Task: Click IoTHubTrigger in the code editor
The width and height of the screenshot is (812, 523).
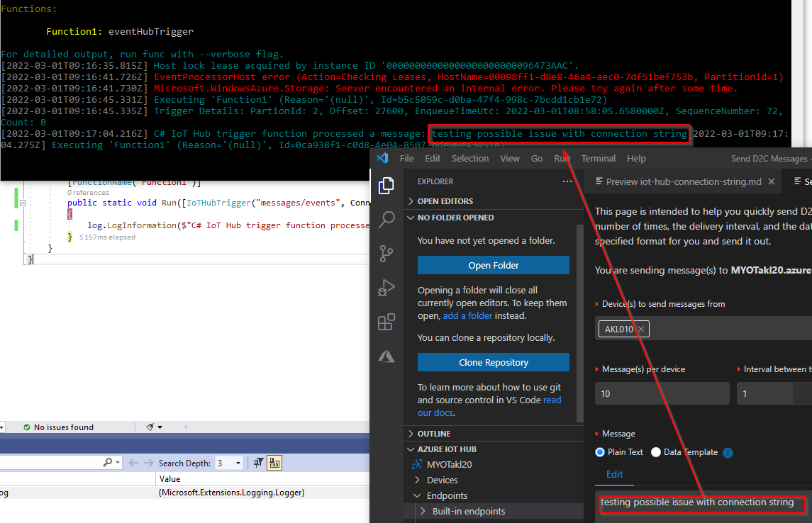Action: [x=218, y=203]
